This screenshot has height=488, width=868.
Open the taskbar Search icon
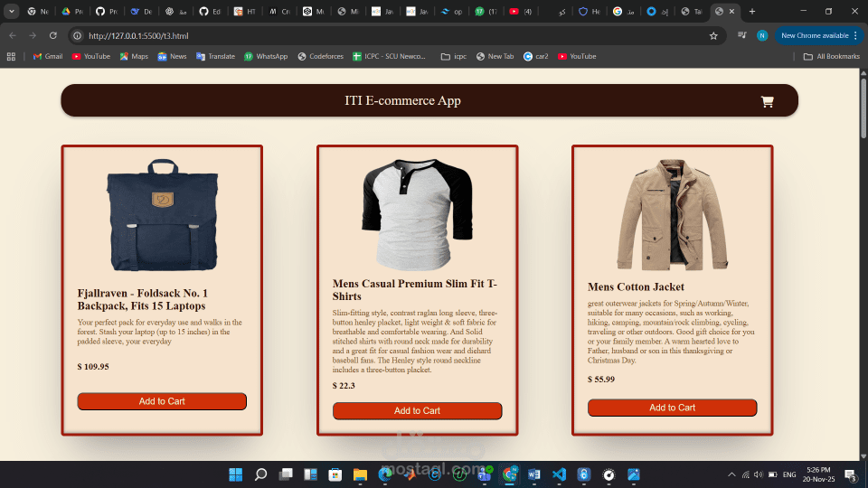tap(260, 474)
